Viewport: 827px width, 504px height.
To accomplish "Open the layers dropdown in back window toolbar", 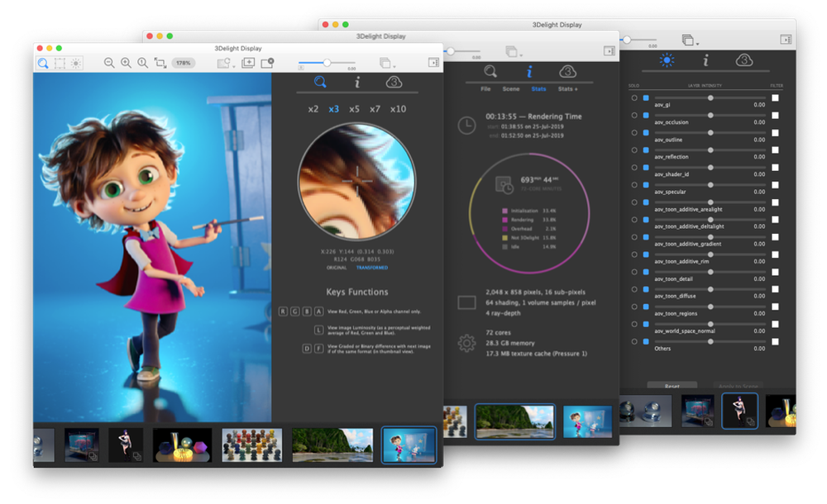I will pos(691,40).
